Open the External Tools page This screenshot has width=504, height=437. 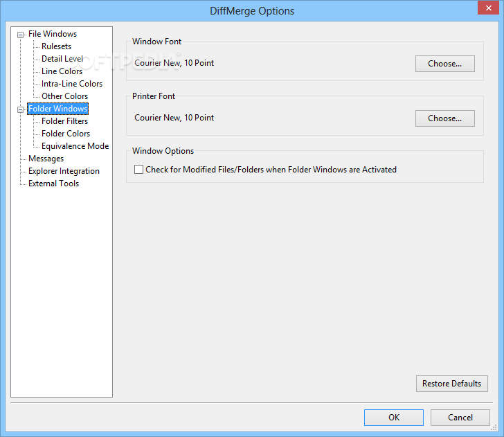[x=53, y=184]
